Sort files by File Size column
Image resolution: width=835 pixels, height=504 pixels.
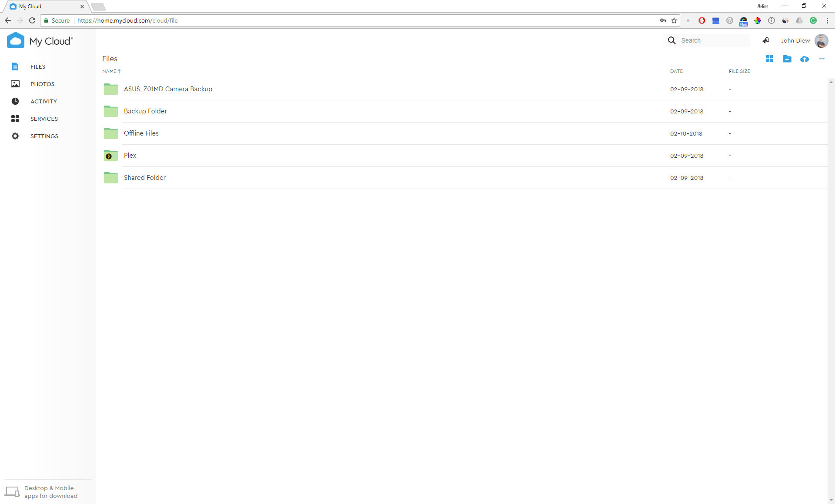[x=739, y=71]
